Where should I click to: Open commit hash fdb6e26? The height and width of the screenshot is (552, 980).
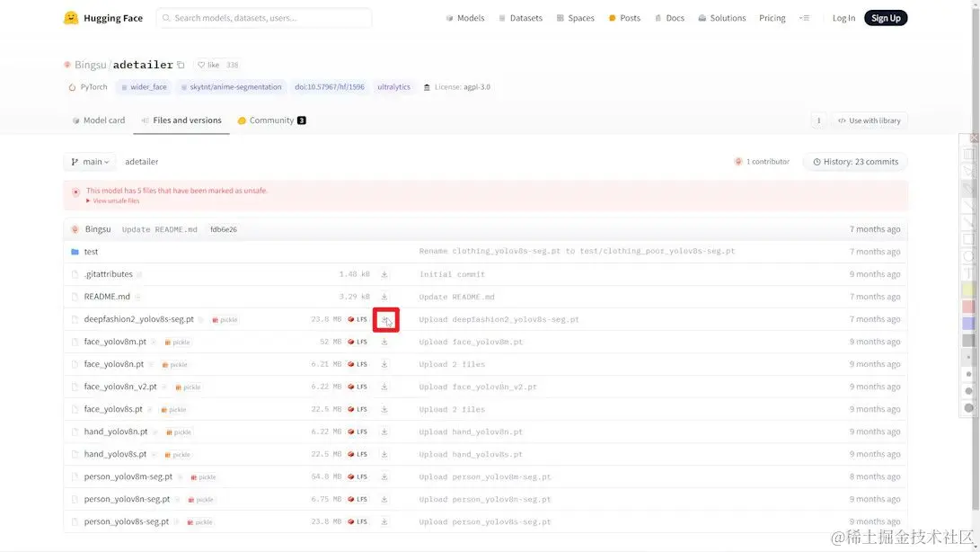(223, 229)
